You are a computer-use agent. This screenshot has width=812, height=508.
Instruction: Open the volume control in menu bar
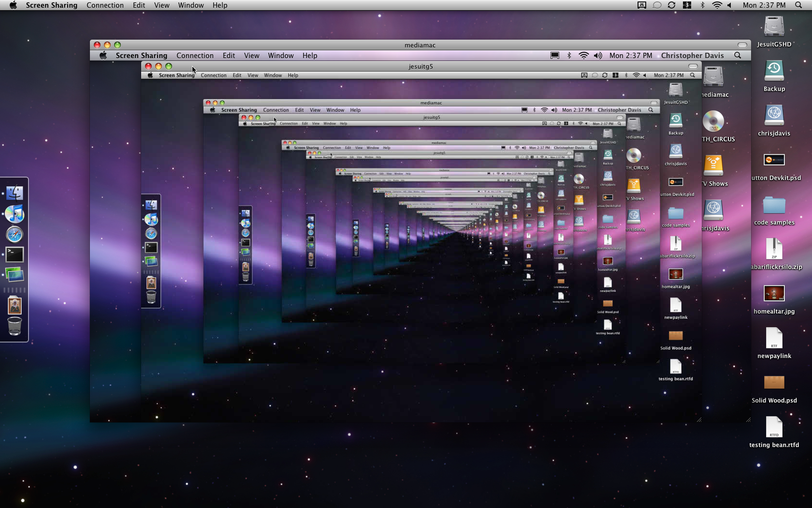(x=729, y=5)
